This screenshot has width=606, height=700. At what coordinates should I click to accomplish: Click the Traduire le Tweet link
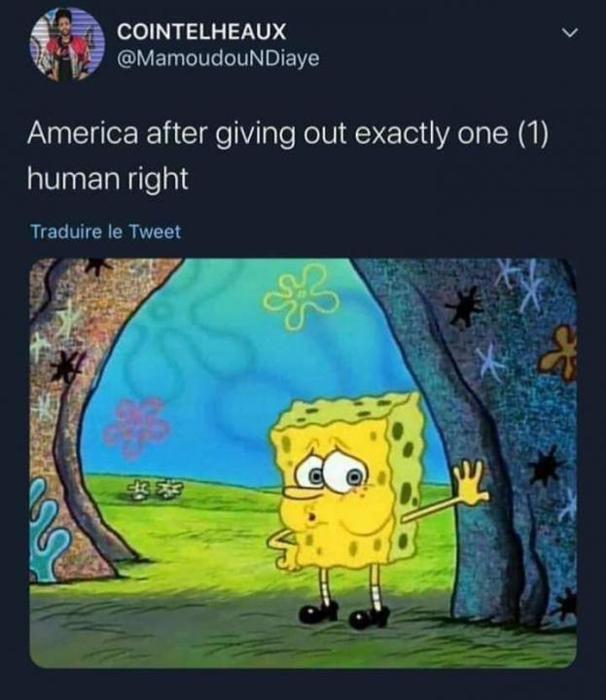pos(105,231)
